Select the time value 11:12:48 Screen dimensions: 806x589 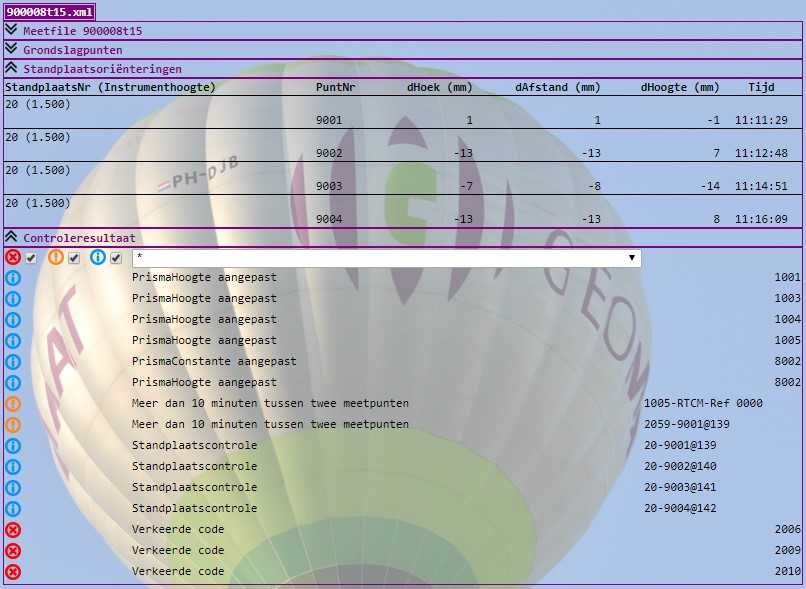click(x=761, y=153)
